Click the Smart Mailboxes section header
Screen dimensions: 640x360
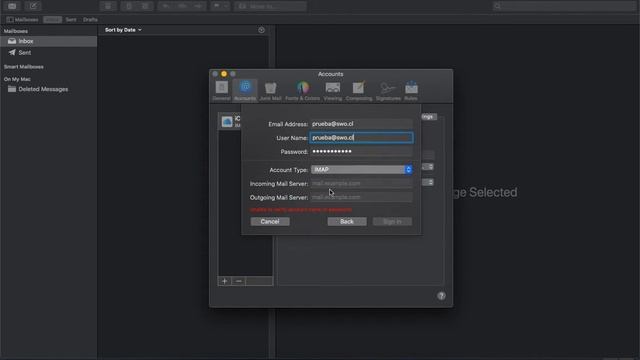(24, 67)
